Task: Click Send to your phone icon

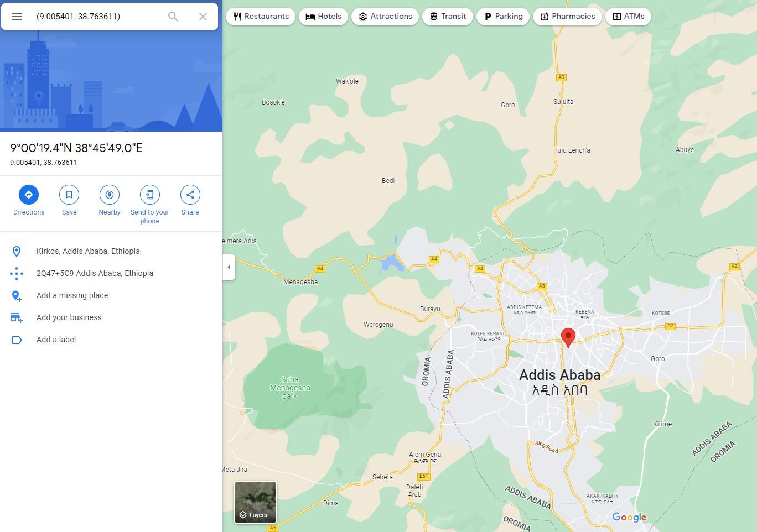Action: (149, 195)
